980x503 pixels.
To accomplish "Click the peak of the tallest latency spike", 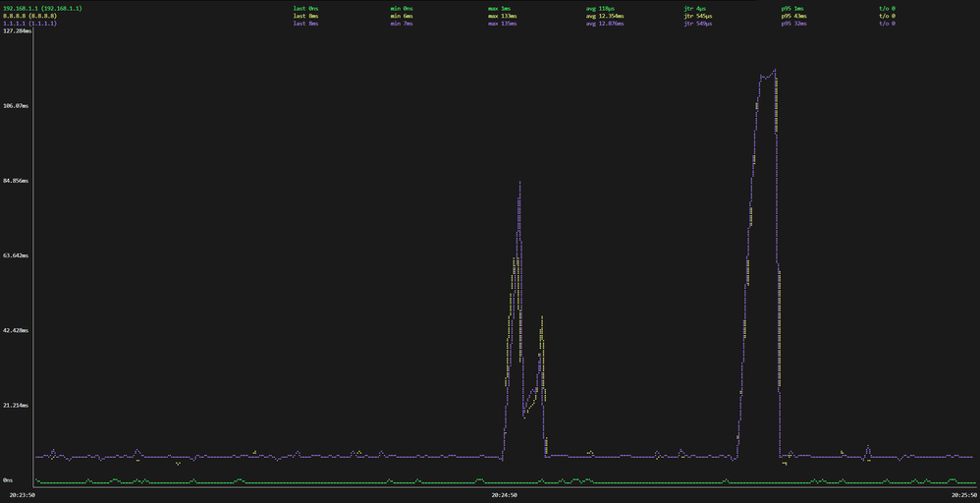I will pyautogui.click(x=775, y=70).
